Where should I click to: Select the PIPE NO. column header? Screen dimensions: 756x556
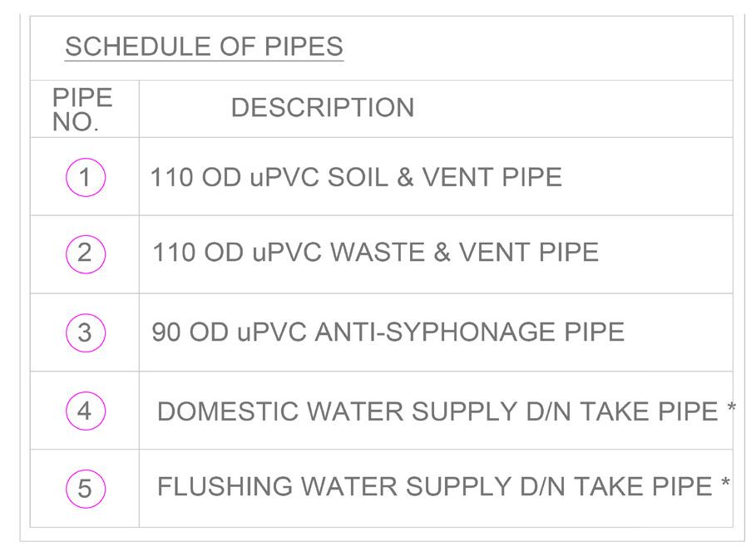[x=82, y=109]
